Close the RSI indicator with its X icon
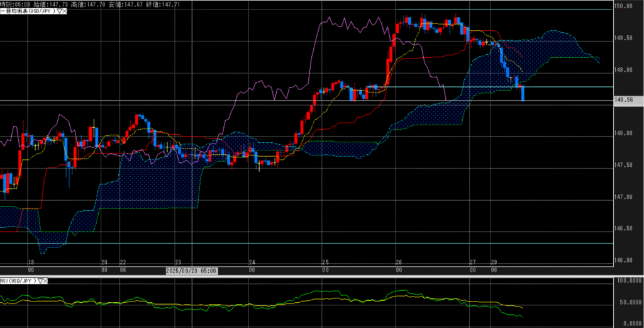This screenshot has height=328, width=644. (46, 281)
